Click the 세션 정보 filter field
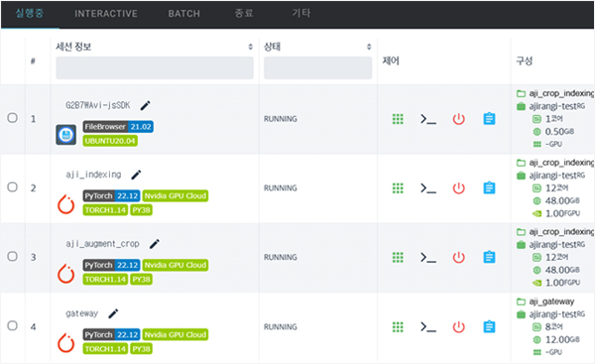The height and width of the screenshot is (364, 595). tap(155, 68)
